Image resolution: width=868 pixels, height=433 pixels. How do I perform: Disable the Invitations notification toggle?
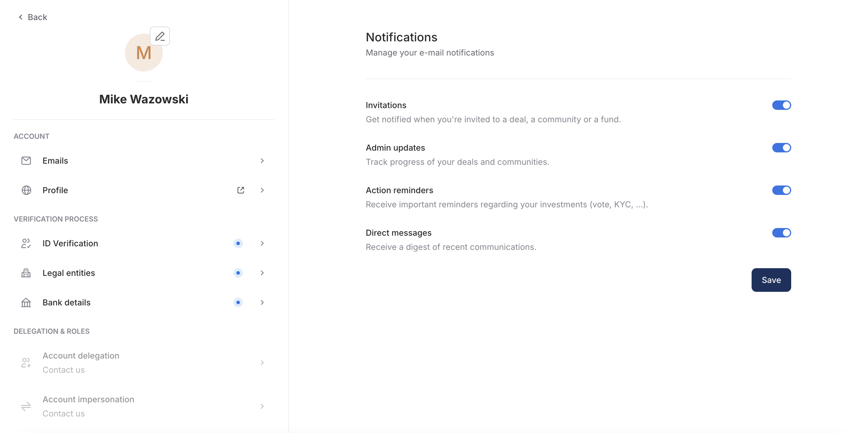click(x=781, y=105)
